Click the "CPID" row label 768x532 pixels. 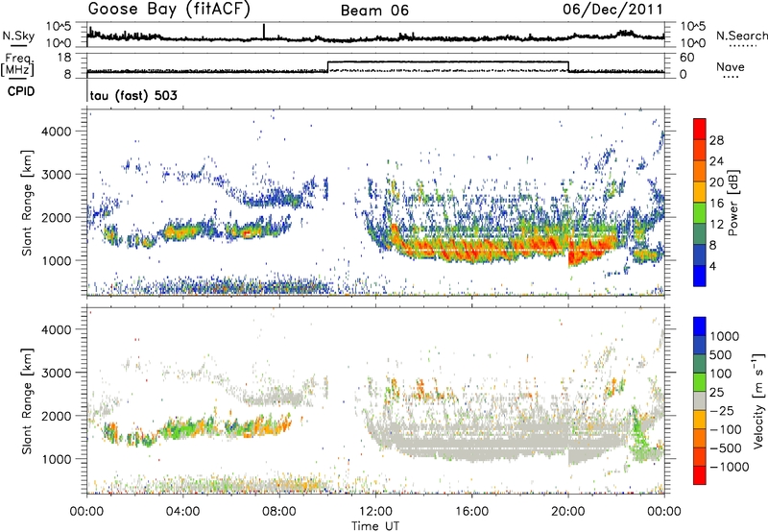(21, 91)
